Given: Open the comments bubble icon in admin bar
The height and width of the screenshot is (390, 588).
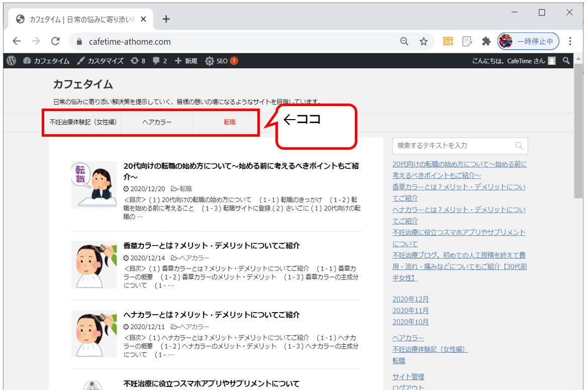Looking at the screenshot, I should (159, 61).
